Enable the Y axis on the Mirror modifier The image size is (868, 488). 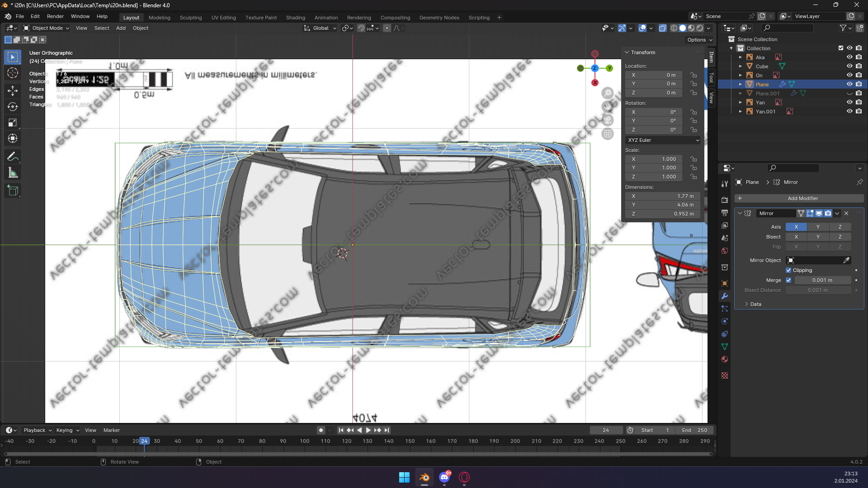(818, 227)
